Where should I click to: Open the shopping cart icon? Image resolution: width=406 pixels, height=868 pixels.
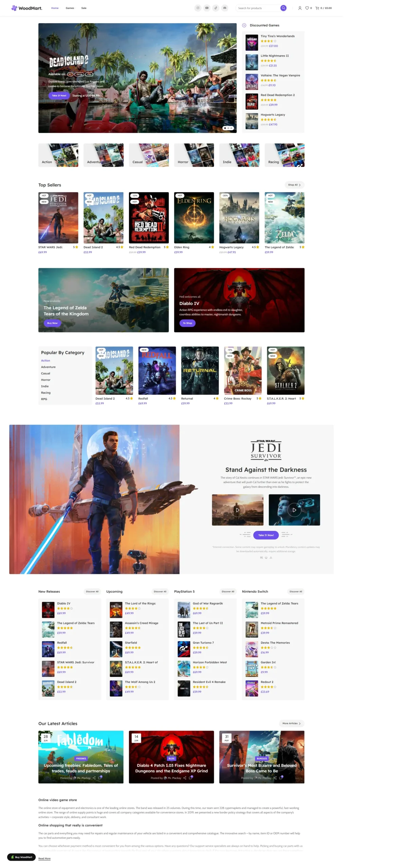317,8
